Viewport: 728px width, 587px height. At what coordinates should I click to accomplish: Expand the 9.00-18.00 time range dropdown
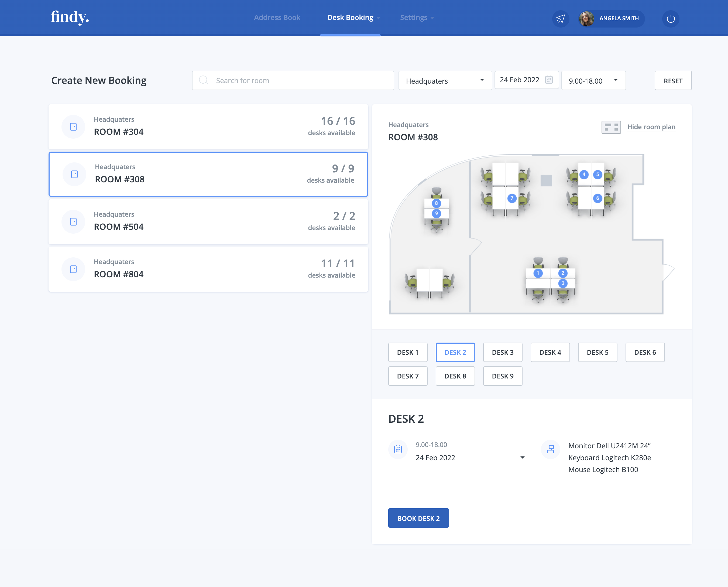593,81
